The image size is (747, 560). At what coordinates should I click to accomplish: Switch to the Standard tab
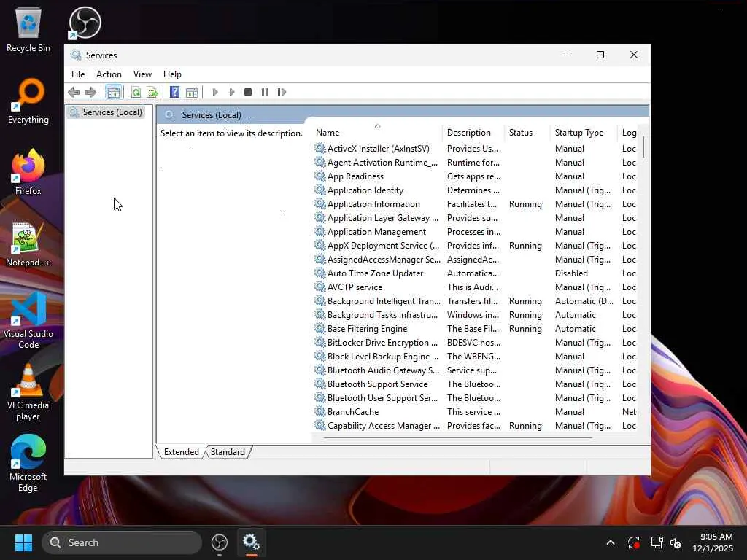point(228,452)
